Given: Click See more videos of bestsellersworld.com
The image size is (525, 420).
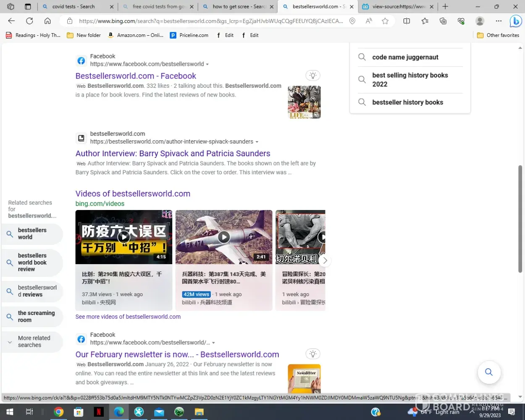Looking at the screenshot, I should [x=128, y=317].
